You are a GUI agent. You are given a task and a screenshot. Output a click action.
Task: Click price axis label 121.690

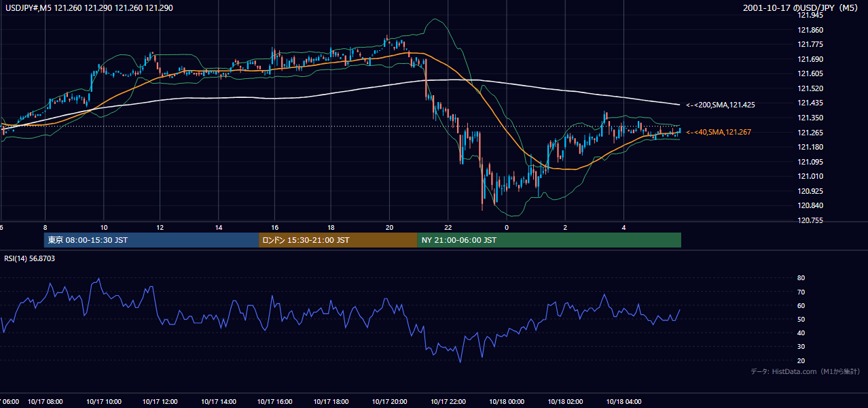click(811, 59)
